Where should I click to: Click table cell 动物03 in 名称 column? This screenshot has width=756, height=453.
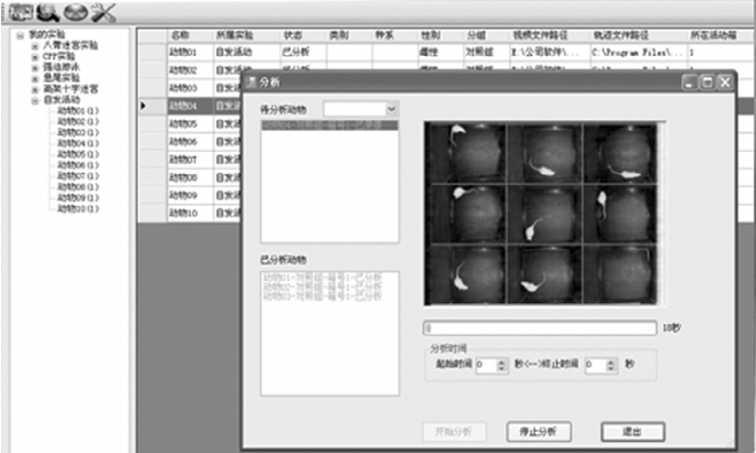190,88
